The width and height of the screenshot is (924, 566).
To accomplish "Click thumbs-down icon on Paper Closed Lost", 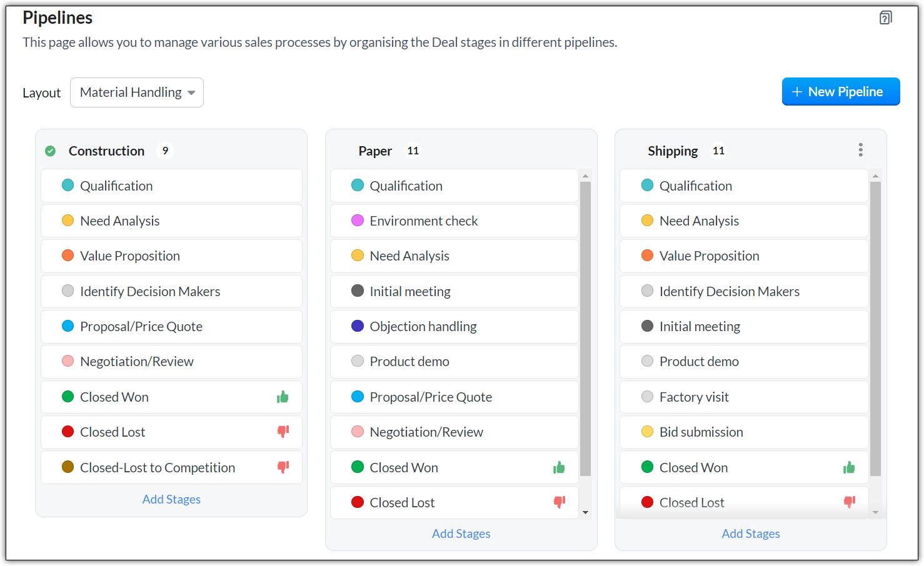I will click(559, 502).
